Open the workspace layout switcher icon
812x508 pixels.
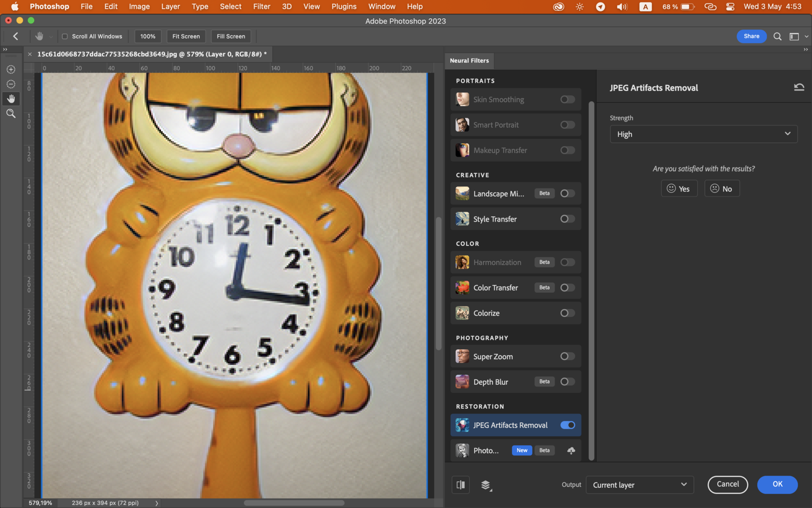pyautogui.click(x=794, y=36)
